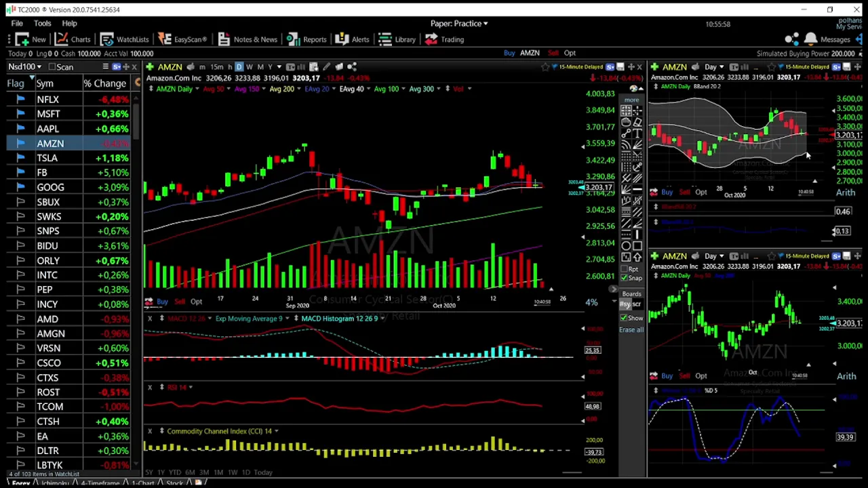Image resolution: width=868 pixels, height=488 pixels.
Task: Toggle the flag for TSLA
Action: [x=20, y=158]
